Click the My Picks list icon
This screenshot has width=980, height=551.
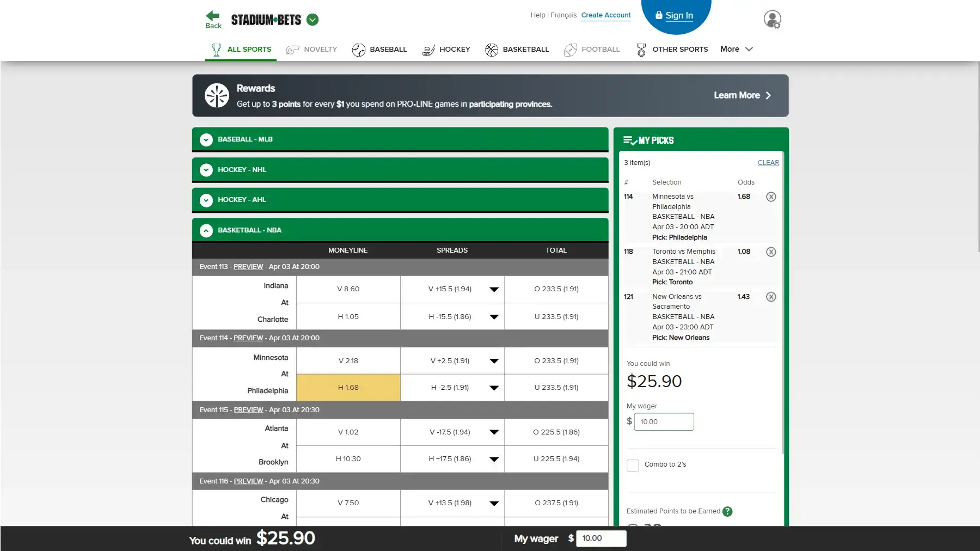pyautogui.click(x=630, y=140)
